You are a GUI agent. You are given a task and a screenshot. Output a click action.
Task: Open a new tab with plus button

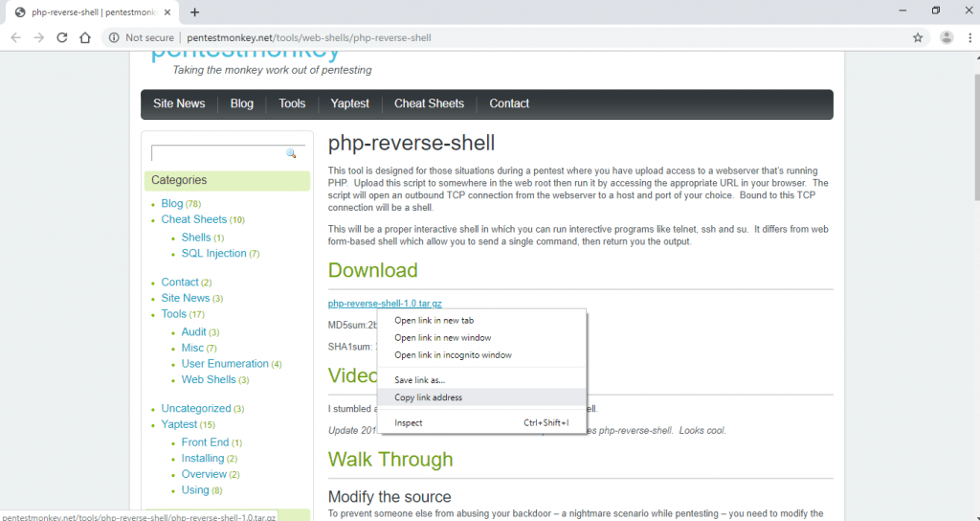(195, 11)
